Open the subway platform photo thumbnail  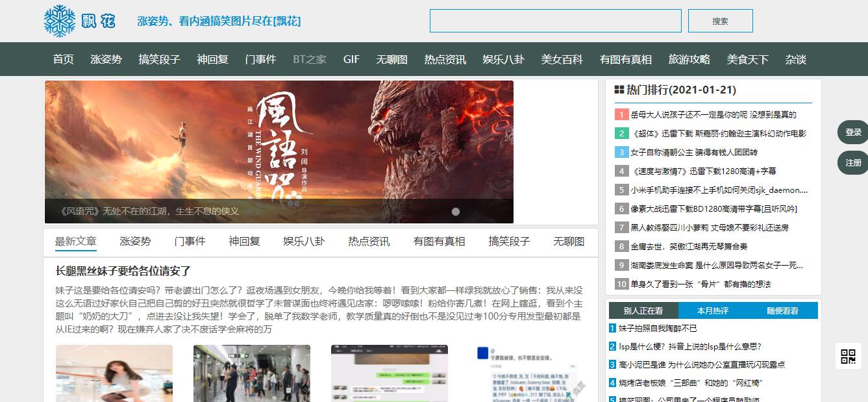tap(252, 373)
